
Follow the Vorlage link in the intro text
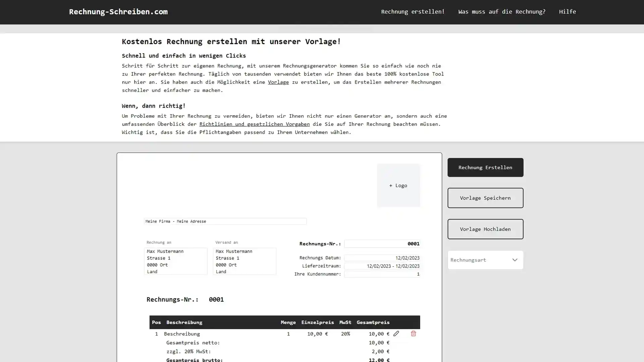click(x=278, y=82)
